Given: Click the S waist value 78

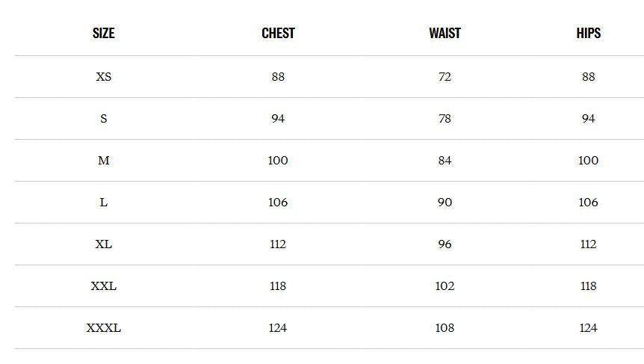Looking at the screenshot, I should pyautogui.click(x=445, y=118).
